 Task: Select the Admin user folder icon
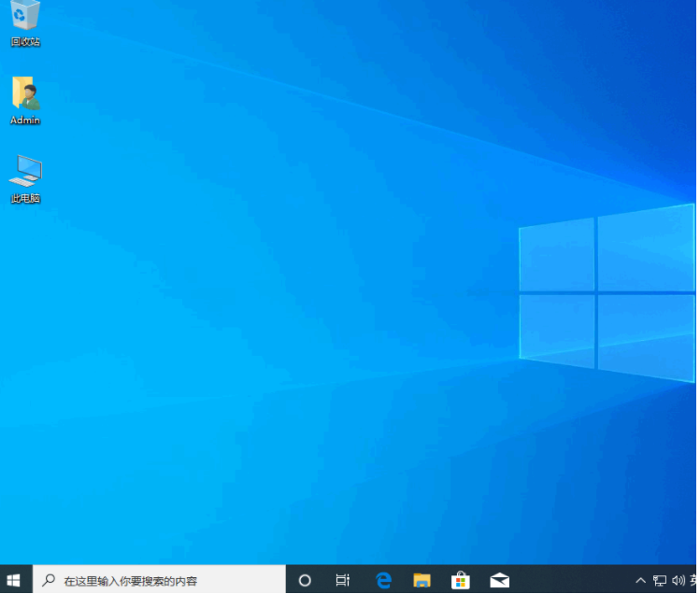coord(25,93)
